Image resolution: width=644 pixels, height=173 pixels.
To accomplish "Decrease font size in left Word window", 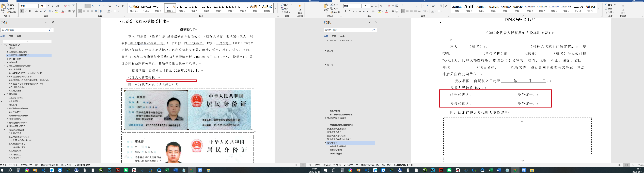I will pos(53,6).
